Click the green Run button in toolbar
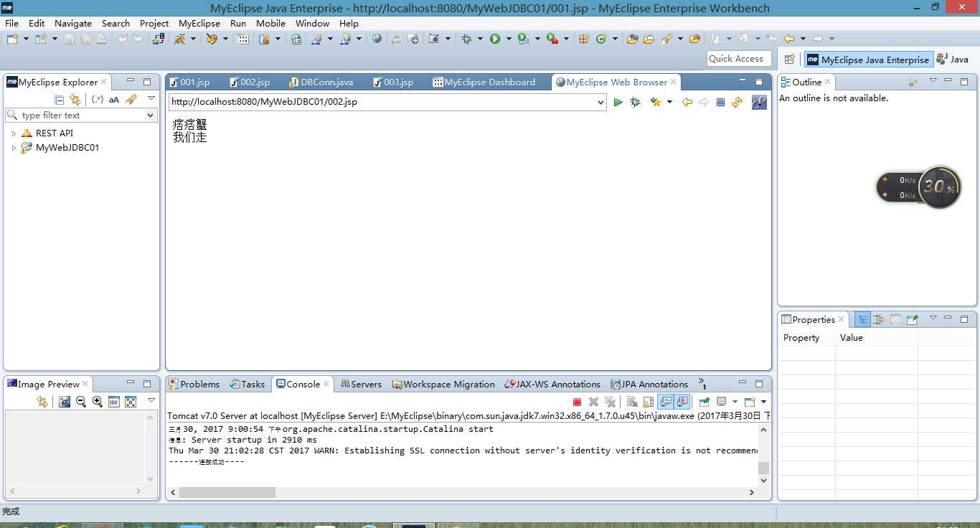This screenshot has width=980, height=528. coord(495,39)
